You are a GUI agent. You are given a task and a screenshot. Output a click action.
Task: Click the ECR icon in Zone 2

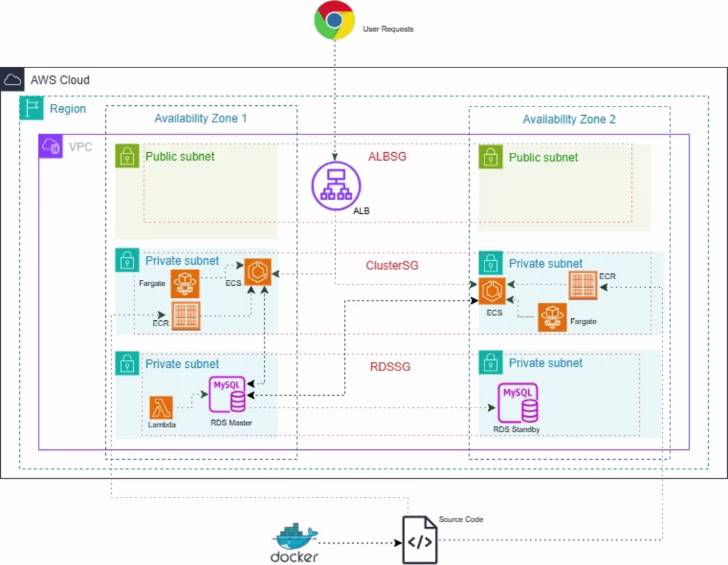click(583, 285)
